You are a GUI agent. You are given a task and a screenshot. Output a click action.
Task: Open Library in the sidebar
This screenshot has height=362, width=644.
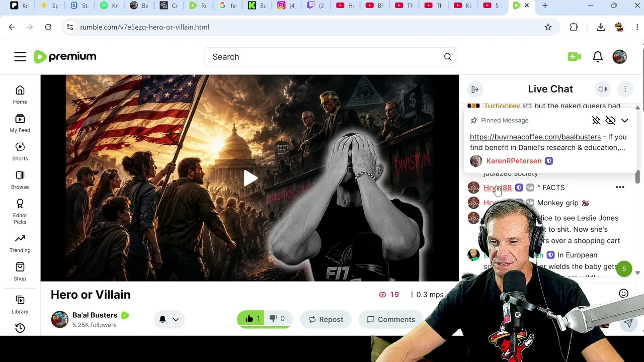click(20, 304)
